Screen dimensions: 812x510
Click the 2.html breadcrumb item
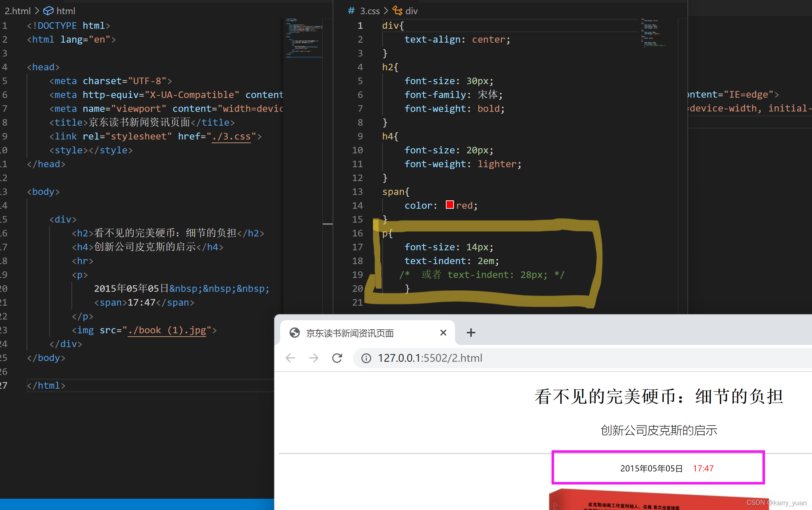pos(17,11)
